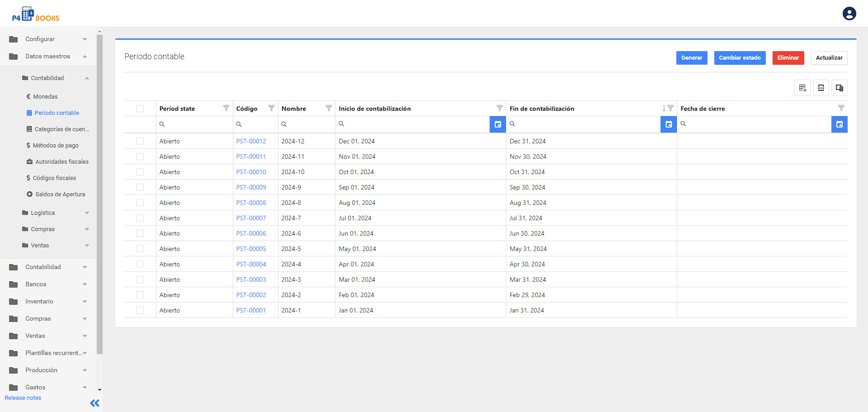Image resolution: width=868 pixels, height=412 pixels.
Task: Collapse sidebar with the double-chevron icon
Action: (94, 403)
